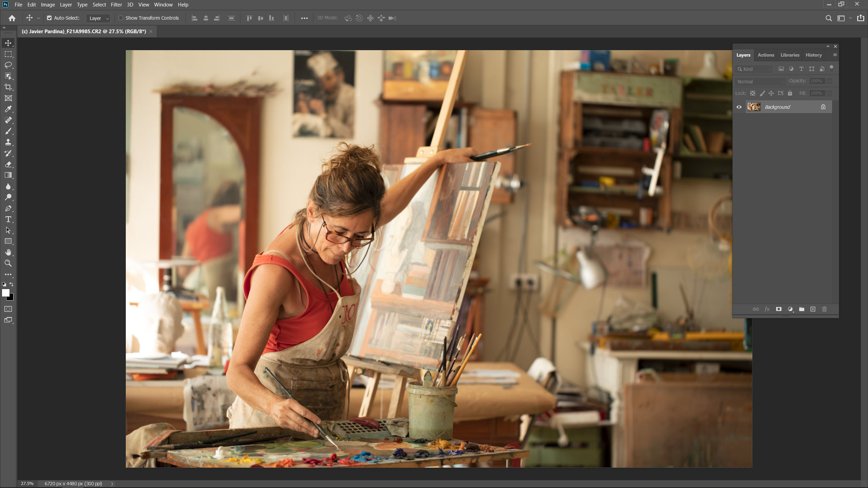Open the Image menu

click(48, 4)
